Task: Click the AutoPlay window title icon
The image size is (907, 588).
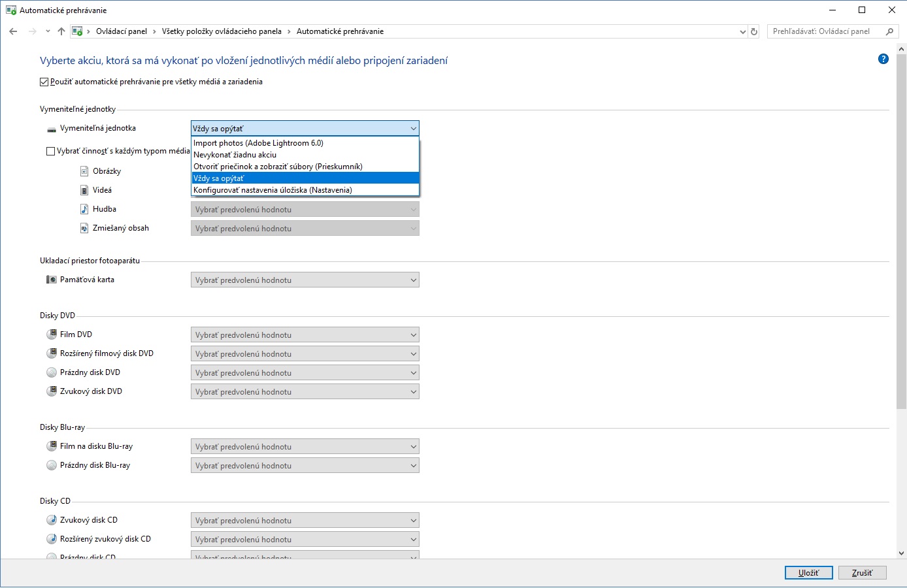Action: (x=11, y=10)
